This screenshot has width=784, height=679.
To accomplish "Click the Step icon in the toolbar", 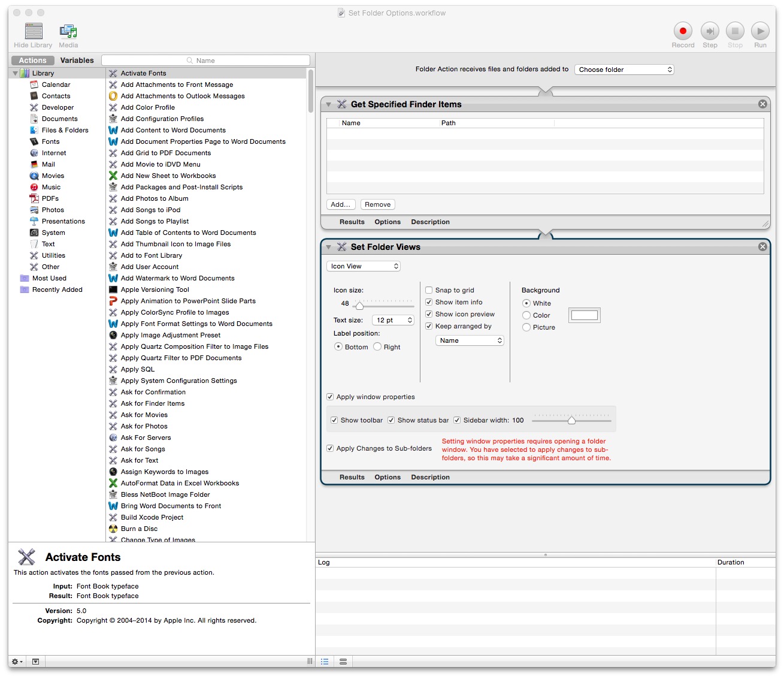I will pyautogui.click(x=710, y=31).
